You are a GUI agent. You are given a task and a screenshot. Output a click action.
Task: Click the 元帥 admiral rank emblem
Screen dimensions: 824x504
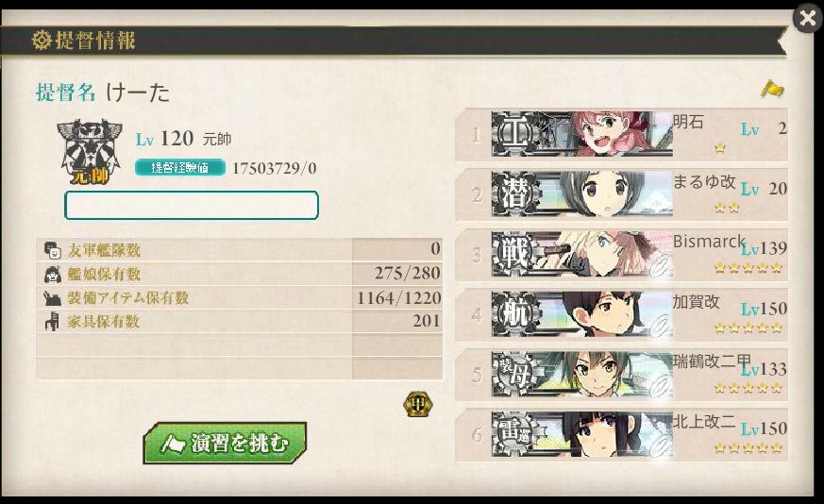click(x=90, y=152)
